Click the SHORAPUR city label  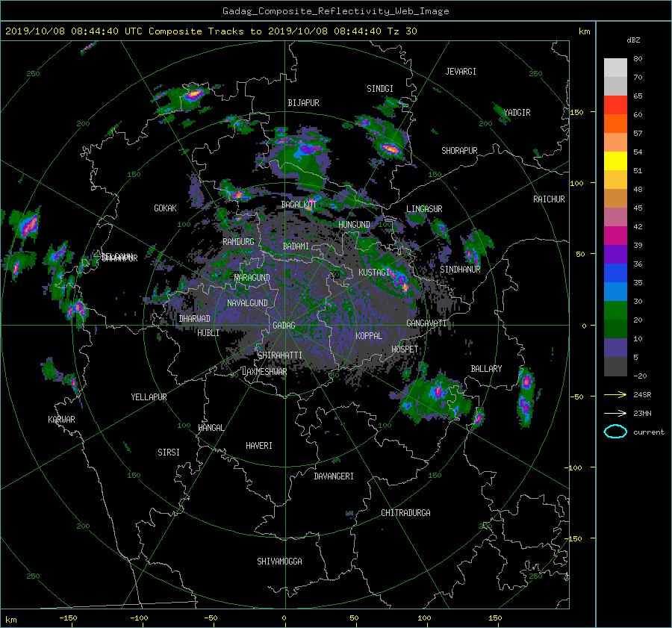point(459,151)
